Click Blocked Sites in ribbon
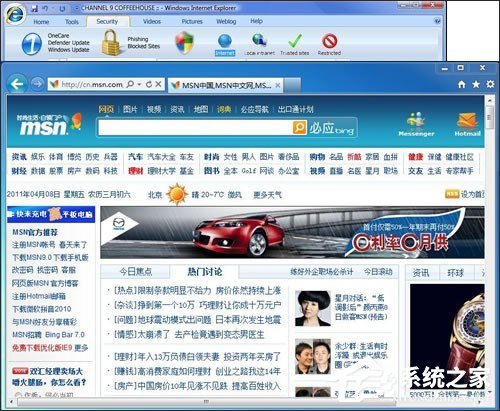Viewport: 500px width, 411px height. tap(144, 46)
